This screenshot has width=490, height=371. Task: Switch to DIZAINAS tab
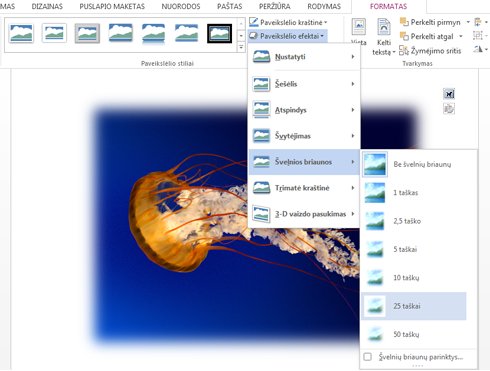point(47,6)
